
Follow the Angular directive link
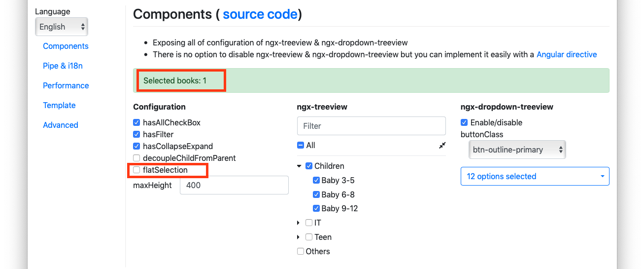coord(567,54)
